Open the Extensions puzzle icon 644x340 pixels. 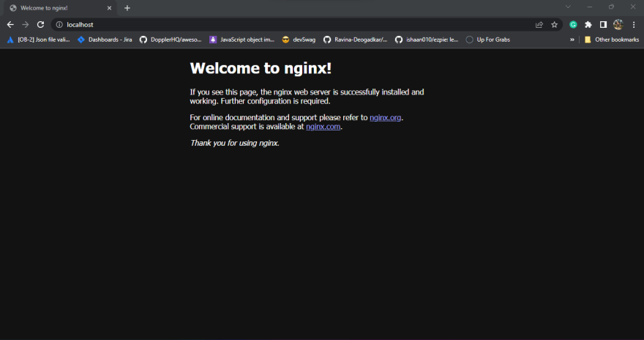[x=588, y=25]
